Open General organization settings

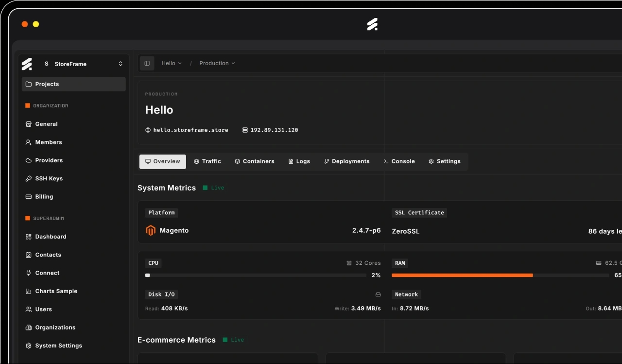pos(74,124)
